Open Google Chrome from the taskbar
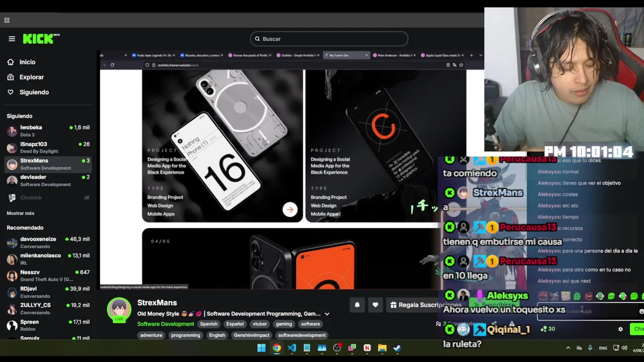The image size is (644, 362). pyautogui.click(x=277, y=348)
